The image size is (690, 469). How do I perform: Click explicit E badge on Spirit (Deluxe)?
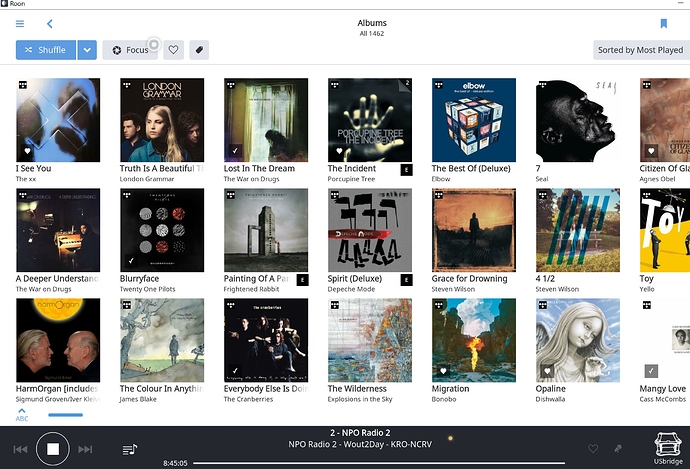(x=407, y=280)
